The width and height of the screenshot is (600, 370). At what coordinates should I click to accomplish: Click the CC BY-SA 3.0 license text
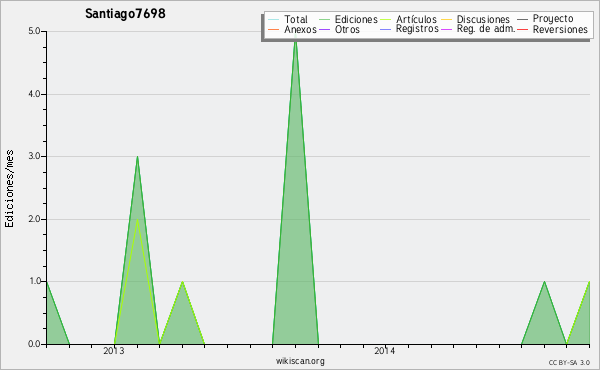[569, 362]
